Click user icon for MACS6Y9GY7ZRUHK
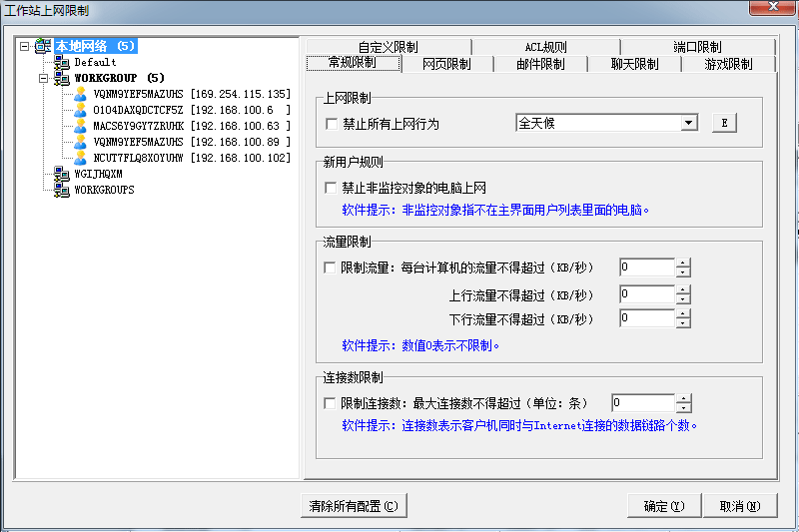799x532 pixels. 80,126
